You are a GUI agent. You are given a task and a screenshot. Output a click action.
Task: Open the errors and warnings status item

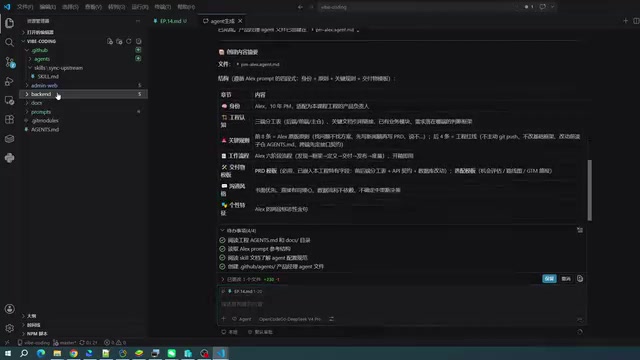115,343
